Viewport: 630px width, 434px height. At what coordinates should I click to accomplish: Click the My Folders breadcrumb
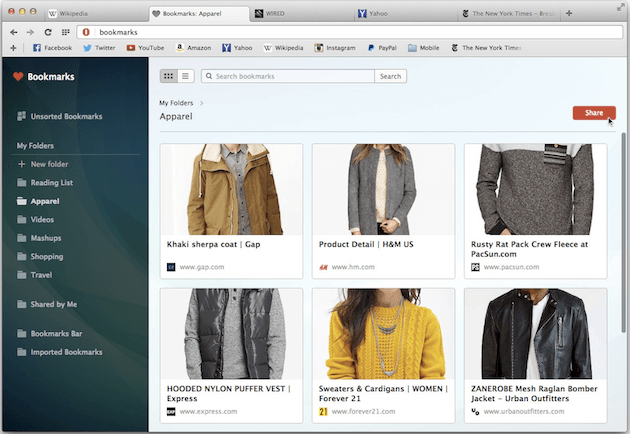177,103
